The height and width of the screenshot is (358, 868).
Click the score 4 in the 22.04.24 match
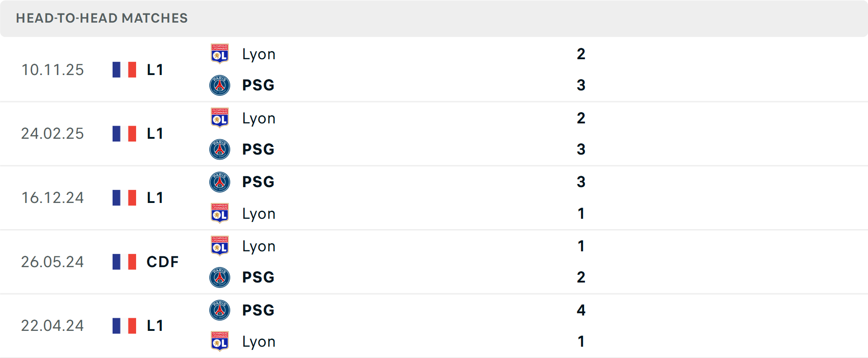pos(581,311)
